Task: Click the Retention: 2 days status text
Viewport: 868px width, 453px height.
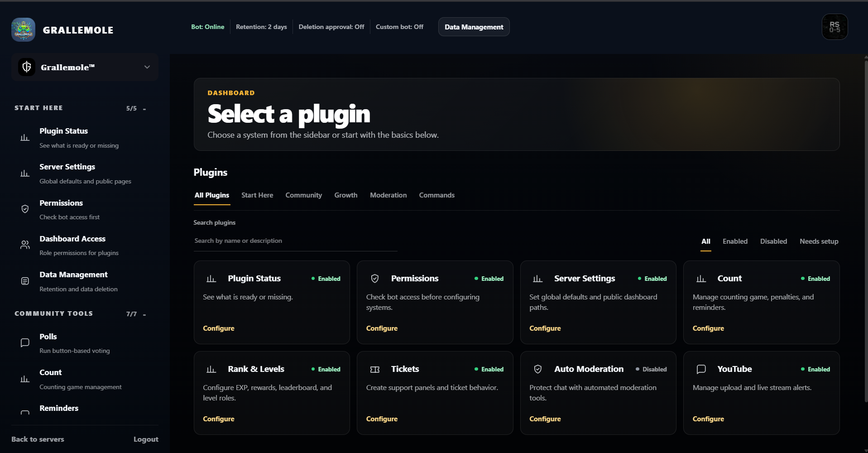Action: pyautogui.click(x=261, y=27)
